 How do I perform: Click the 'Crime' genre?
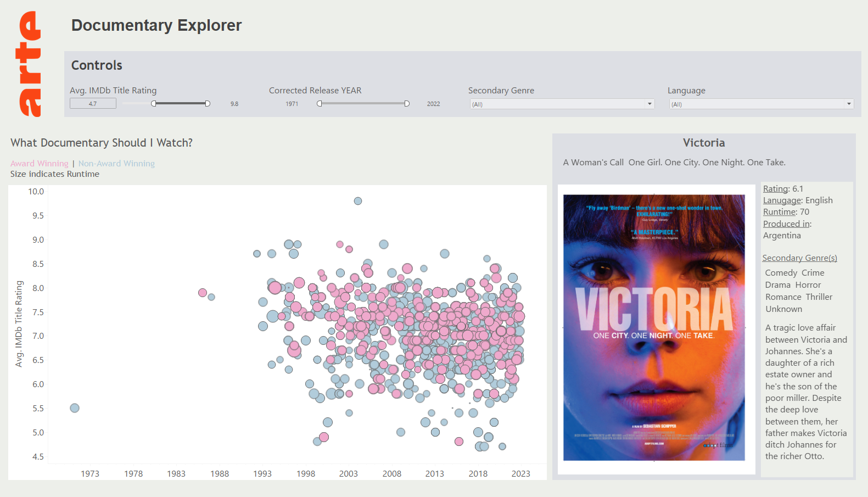[813, 273]
